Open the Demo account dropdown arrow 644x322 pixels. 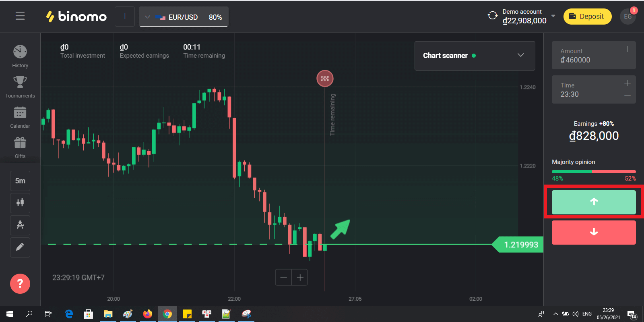click(553, 16)
